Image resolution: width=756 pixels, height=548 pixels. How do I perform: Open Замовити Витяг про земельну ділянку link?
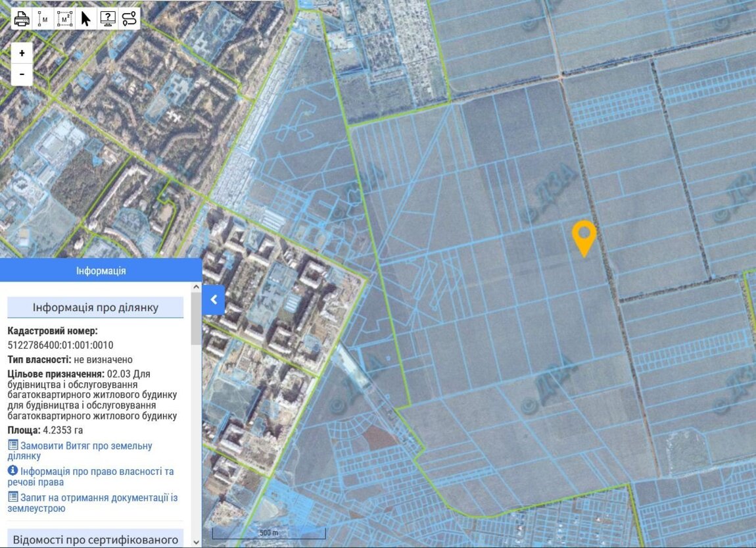click(80, 451)
